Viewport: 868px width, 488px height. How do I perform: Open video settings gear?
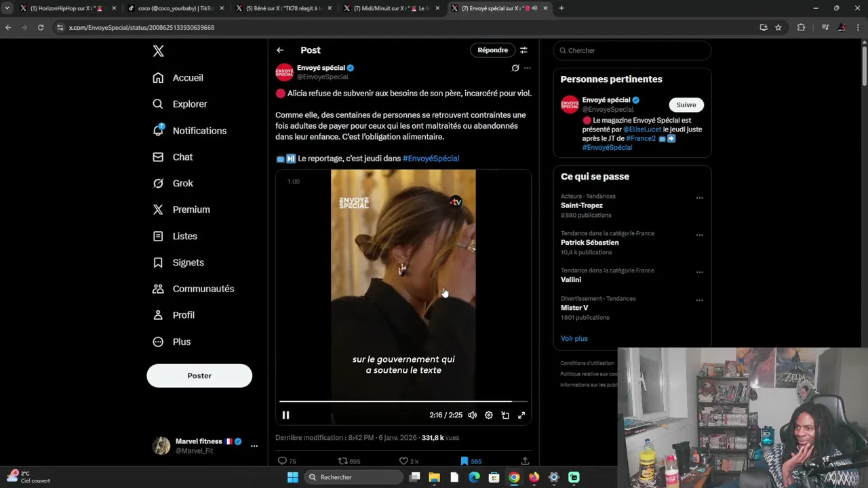click(x=489, y=415)
